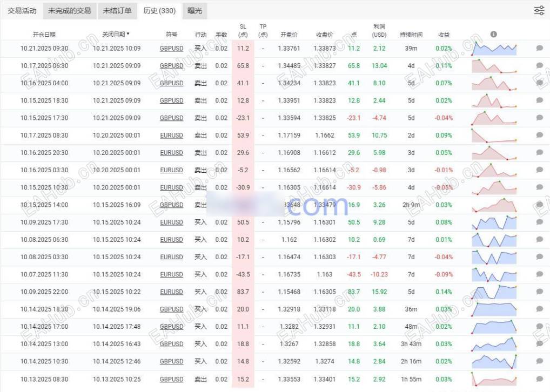The height and width of the screenshot is (392, 550).
Task: Click profit value 13.04
Action: pos(379,65)
